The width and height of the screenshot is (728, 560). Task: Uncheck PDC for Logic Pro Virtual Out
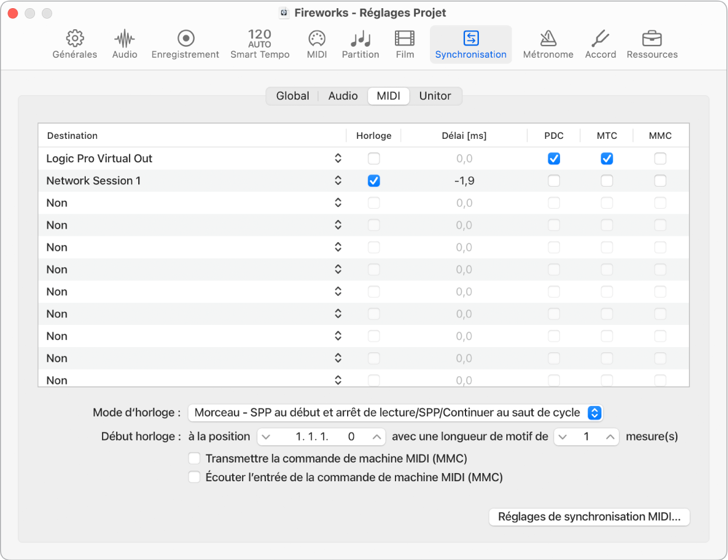coord(554,158)
